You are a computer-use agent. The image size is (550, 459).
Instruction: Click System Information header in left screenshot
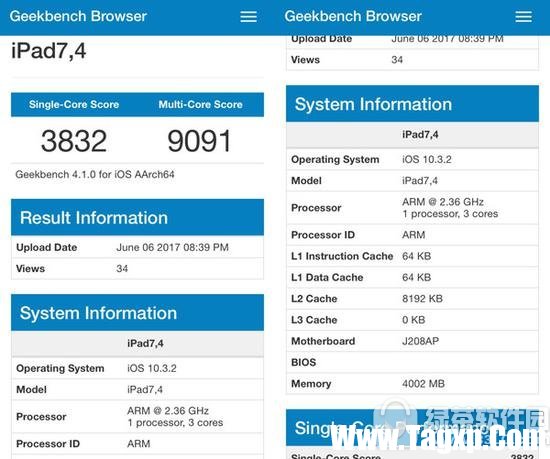(138, 313)
